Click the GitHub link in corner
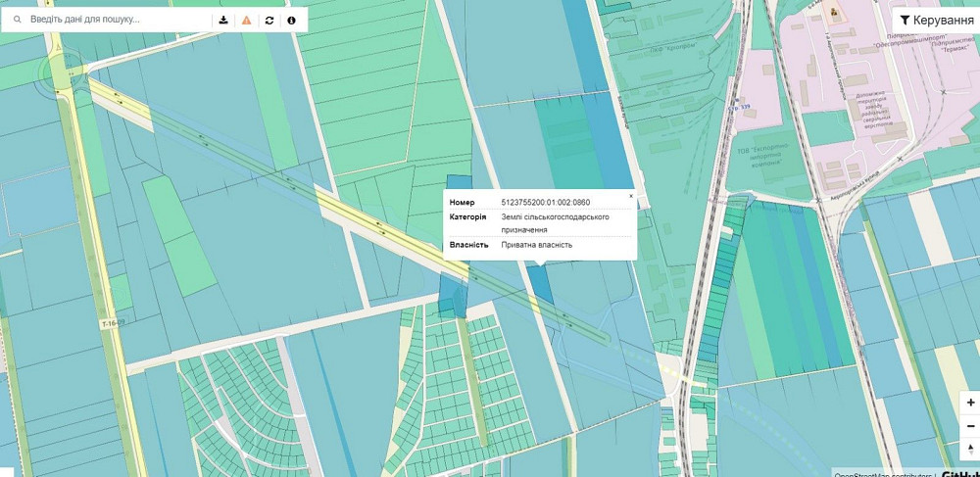 960,474
